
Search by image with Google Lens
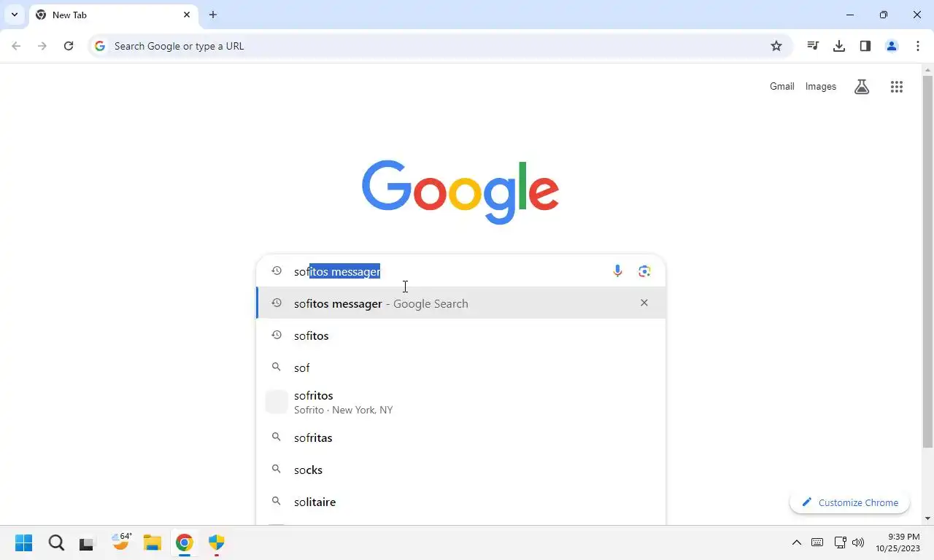point(644,271)
